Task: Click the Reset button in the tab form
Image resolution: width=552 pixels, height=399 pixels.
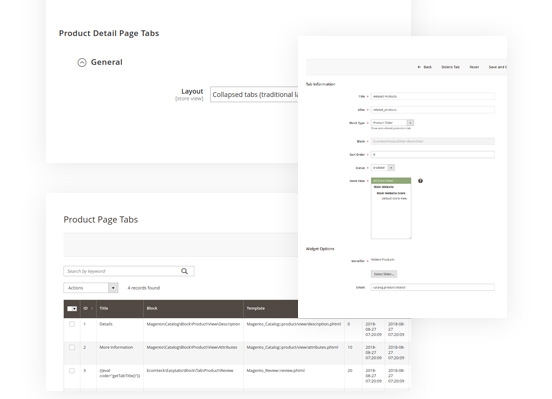Action: [x=474, y=67]
